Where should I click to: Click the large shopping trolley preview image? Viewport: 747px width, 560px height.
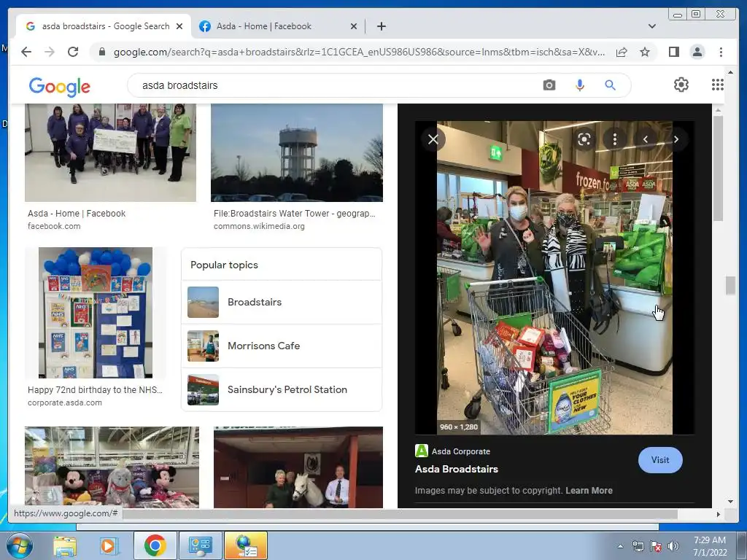554,278
